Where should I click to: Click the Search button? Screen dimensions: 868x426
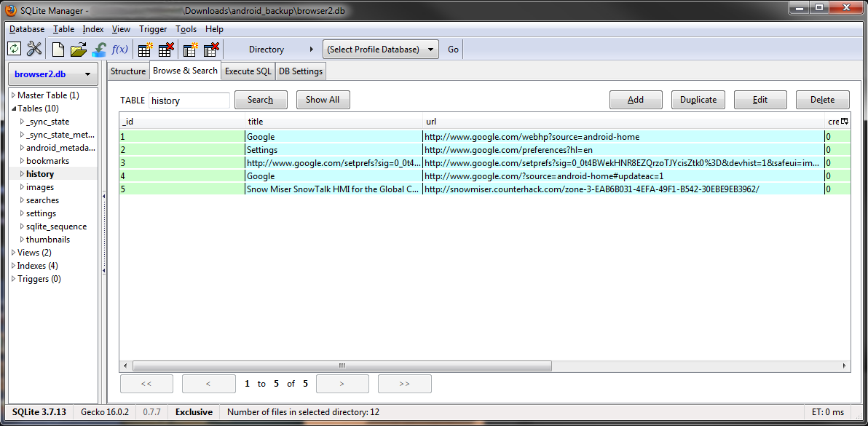(x=261, y=100)
